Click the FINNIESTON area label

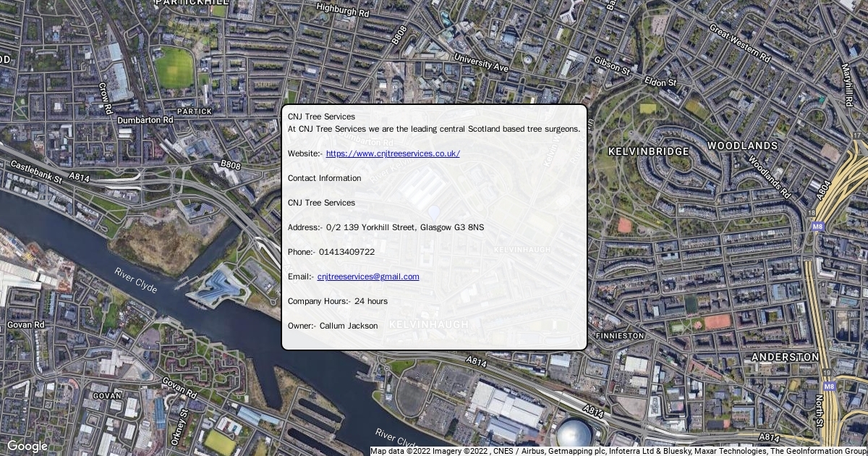pos(619,336)
